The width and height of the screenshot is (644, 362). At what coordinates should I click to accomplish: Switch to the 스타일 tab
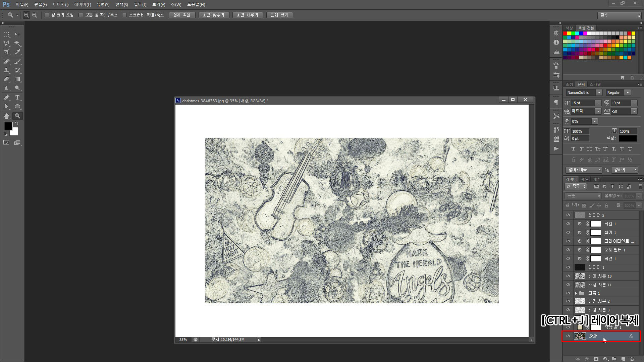(x=595, y=84)
